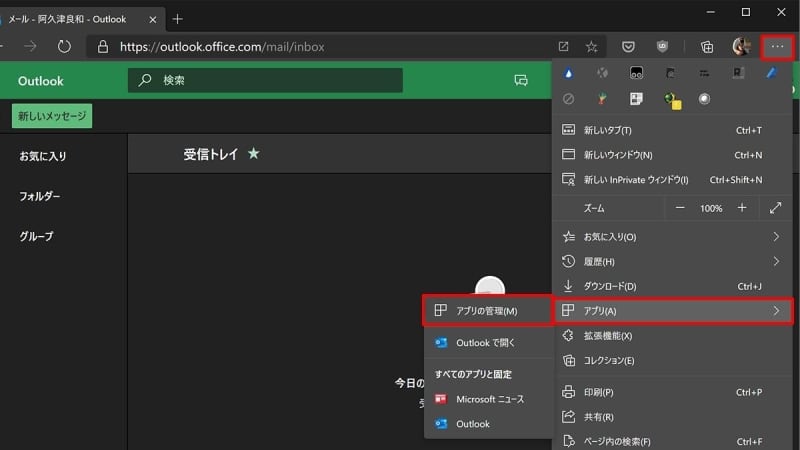The width and height of the screenshot is (800, 450).
Task: Expand グループ in the sidebar
Action: click(36, 236)
